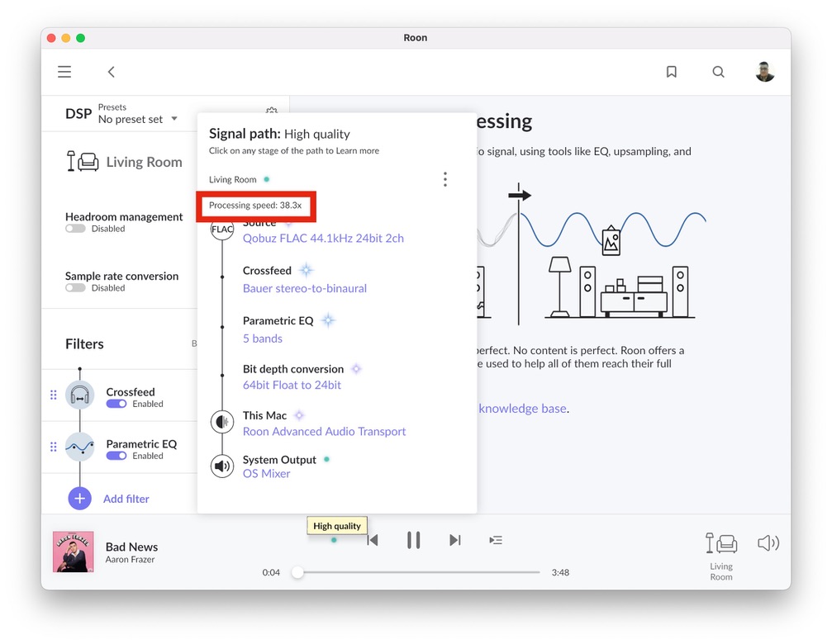Open the volume speaker control
Viewport: 832px width, 644px height.
(768, 543)
